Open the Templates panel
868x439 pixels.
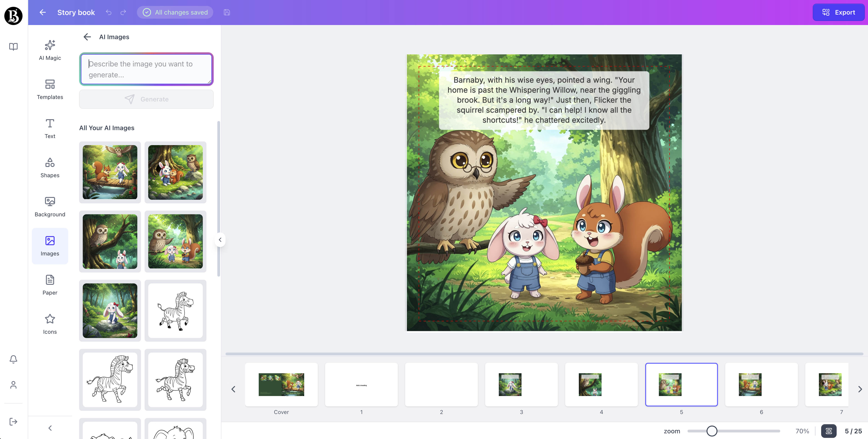click(x=50, y=89)
